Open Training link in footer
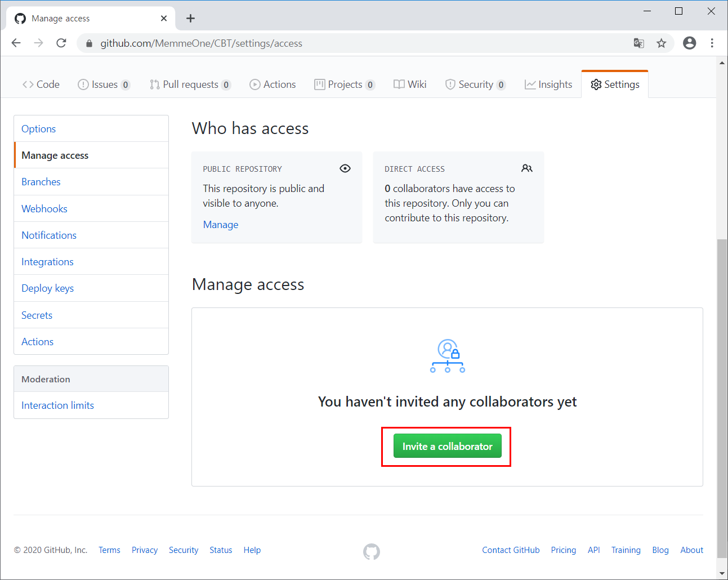The height and width of the screenshot is (580, 728). pyautogui.click(x=626, y=550)
